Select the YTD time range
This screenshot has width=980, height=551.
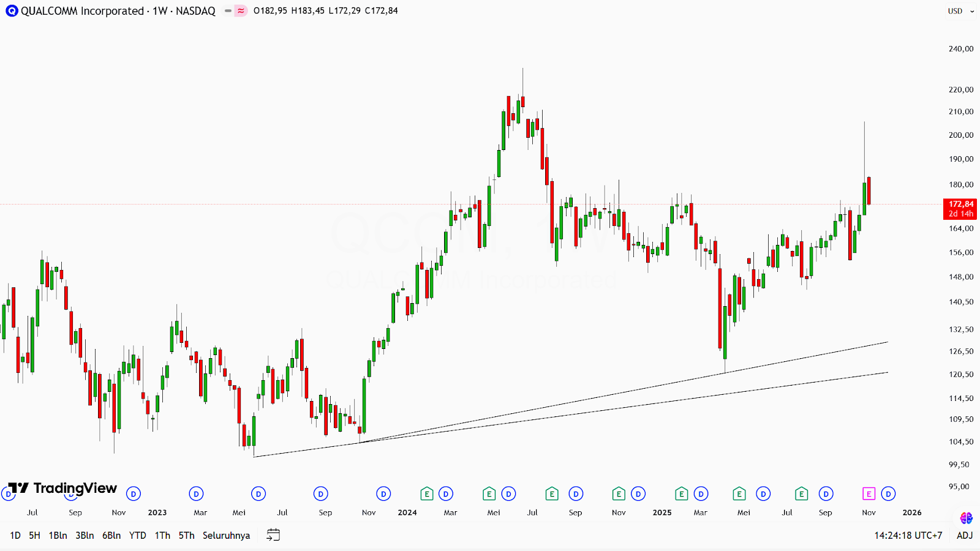pos(137,535)
